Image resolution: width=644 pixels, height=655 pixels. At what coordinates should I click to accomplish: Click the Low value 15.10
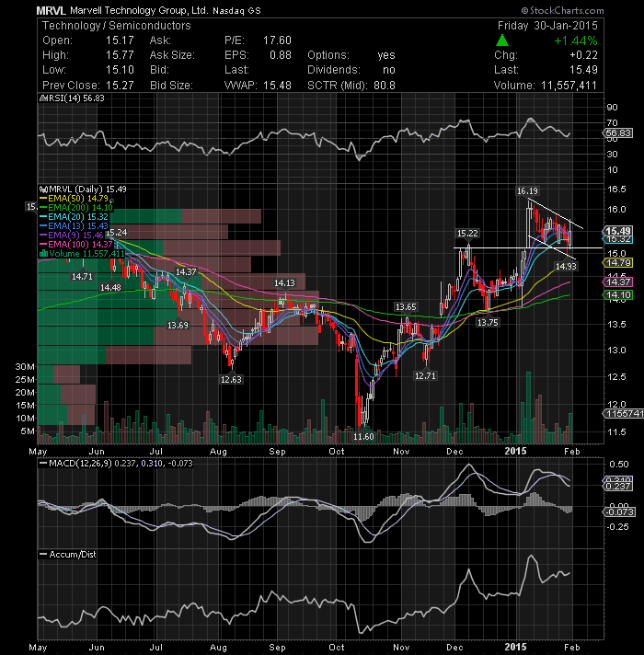pos(120,70)
